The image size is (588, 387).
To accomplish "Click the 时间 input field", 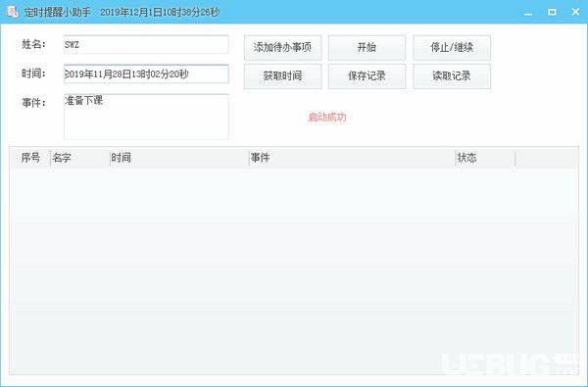I will [x=146, y=73].
